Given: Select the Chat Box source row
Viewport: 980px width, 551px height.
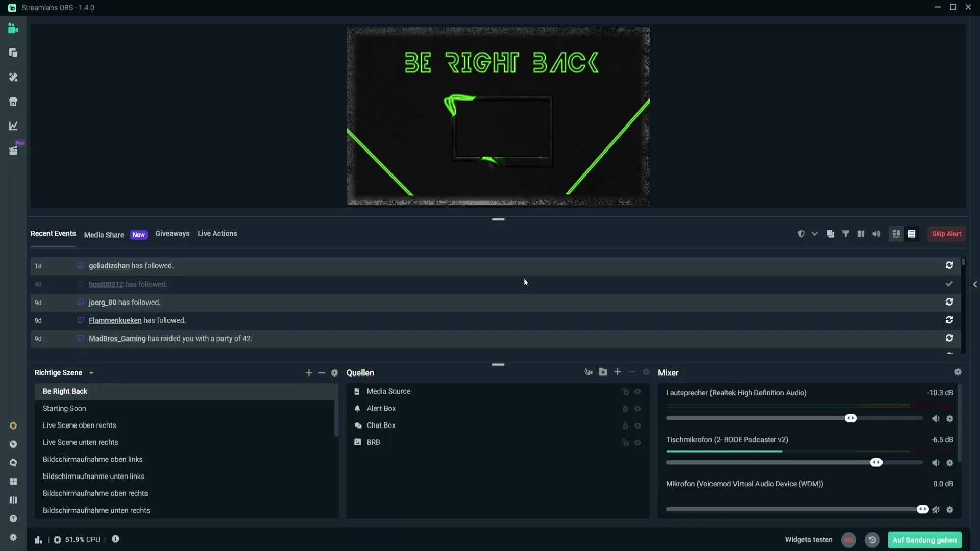Looking at the screenshot, I should [x=498, y=425].
